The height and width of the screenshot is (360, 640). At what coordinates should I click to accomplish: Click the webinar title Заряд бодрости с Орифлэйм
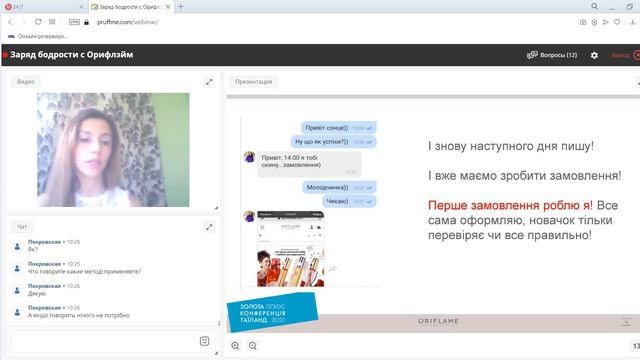71,55
